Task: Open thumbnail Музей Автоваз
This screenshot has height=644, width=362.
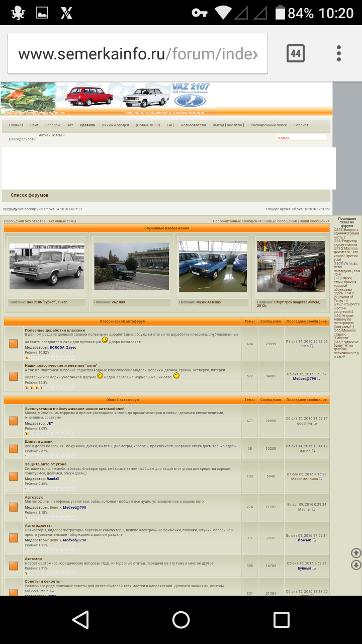Action: pyautogui.click(x=213, y=266)
